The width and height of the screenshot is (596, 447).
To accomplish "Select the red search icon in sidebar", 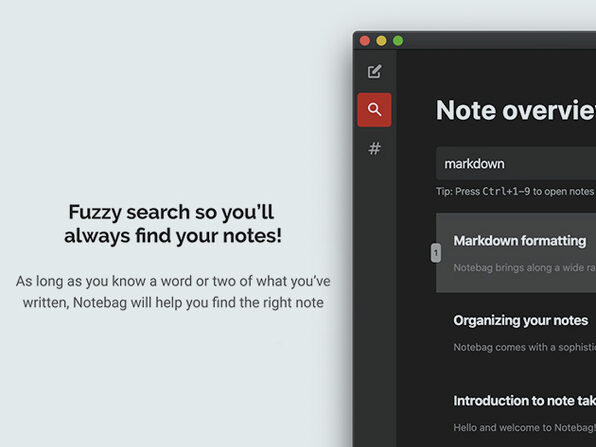I will point(374,110).
